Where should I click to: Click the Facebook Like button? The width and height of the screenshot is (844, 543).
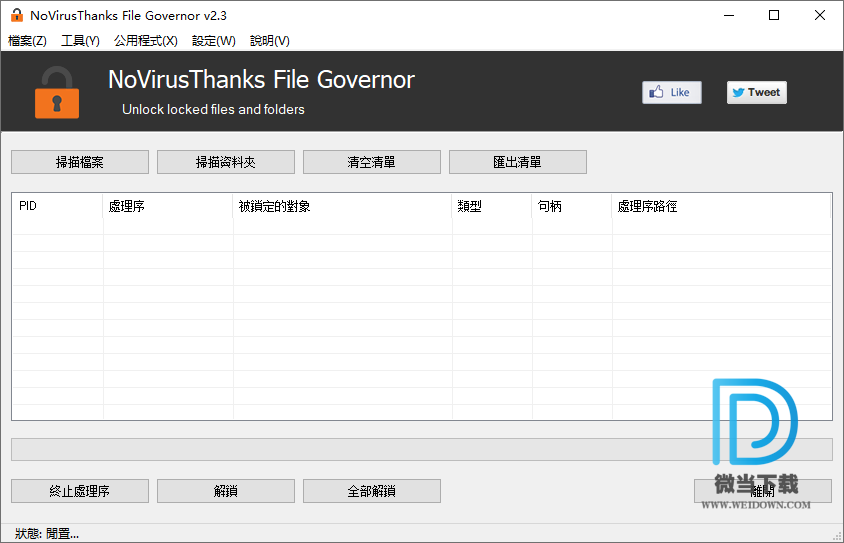coord(671,93)
